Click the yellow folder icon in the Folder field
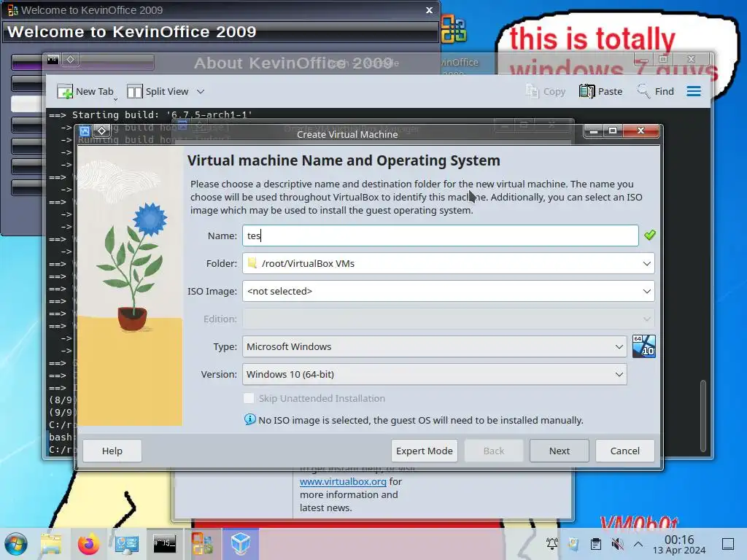 pyautogui.click(x=252, y=262)
